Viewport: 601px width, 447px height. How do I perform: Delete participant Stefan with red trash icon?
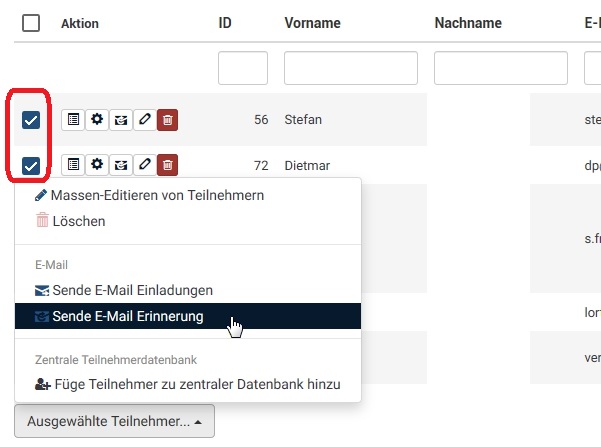point(168,120)
